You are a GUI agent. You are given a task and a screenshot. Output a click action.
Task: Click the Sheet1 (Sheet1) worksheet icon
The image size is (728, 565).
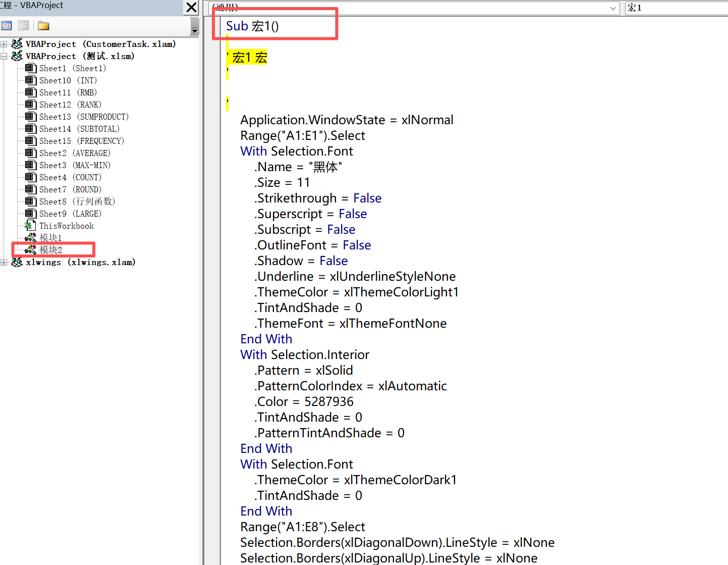31,68
